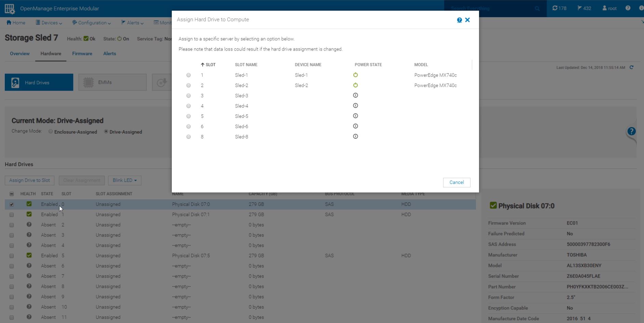Click the State On power icon
Image resolution: width=644 pixels, height=323 pixels.
(119, 39)
